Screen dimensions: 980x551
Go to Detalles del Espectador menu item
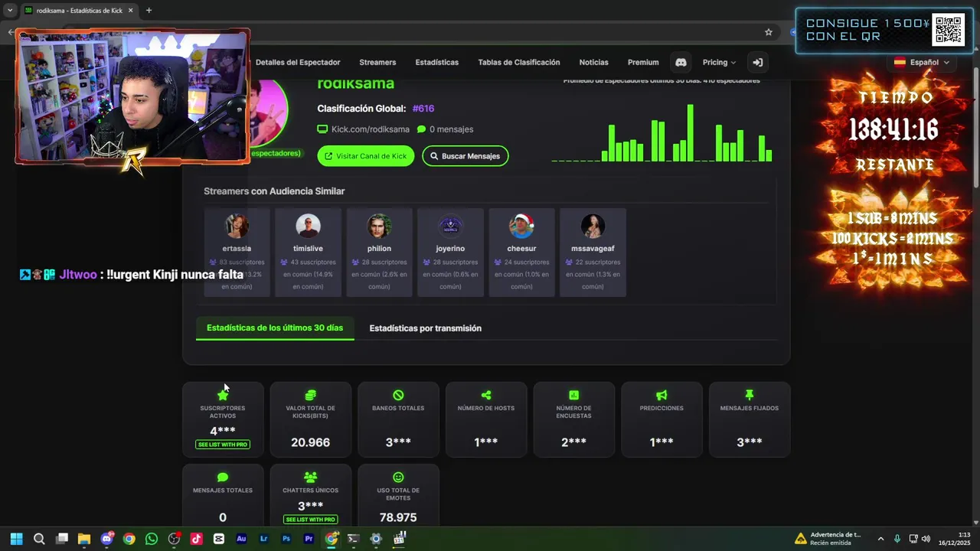pyautogui.click(x=298, y=63)
